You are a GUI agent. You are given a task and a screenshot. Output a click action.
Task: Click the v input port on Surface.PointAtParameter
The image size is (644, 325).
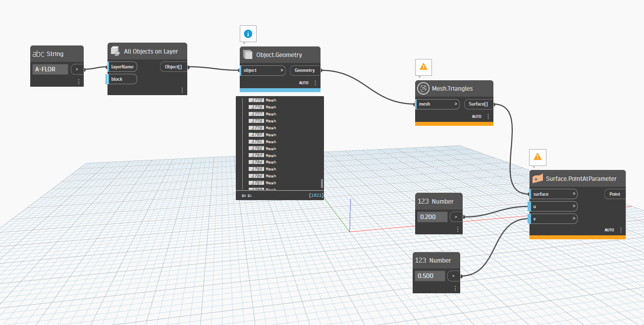553,218
